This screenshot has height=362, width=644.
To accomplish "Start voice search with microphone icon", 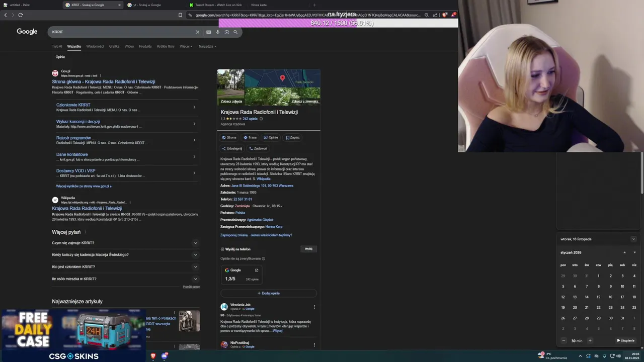I will (x=218, y=32).
